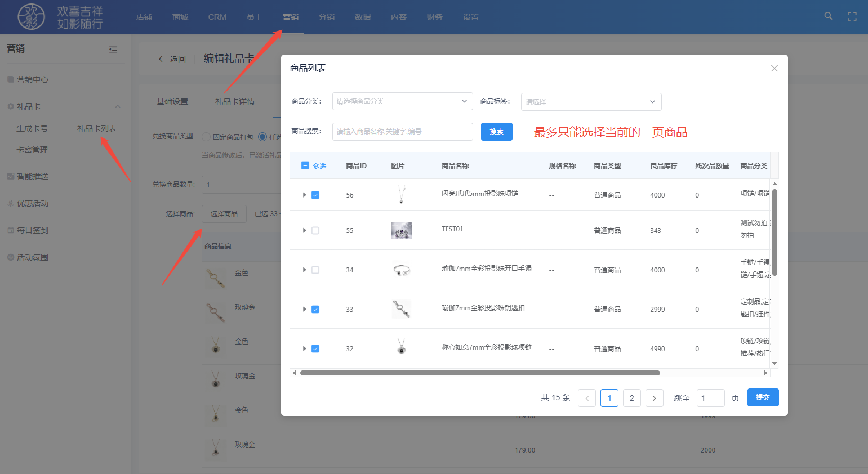This screenshot has width=868, height=474.
Task: Open 每日签到 sidebar item
Action: [x=33, y=230]
